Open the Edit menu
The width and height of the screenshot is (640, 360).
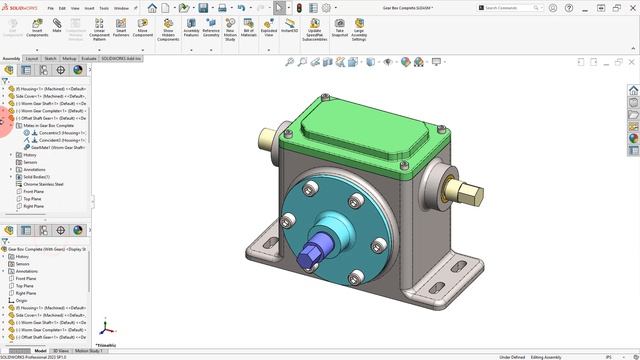coord(62,8)
